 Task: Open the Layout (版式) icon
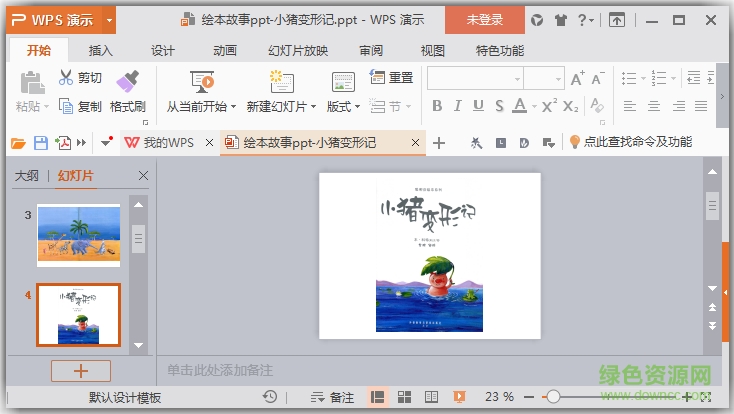tap(343, 82)
